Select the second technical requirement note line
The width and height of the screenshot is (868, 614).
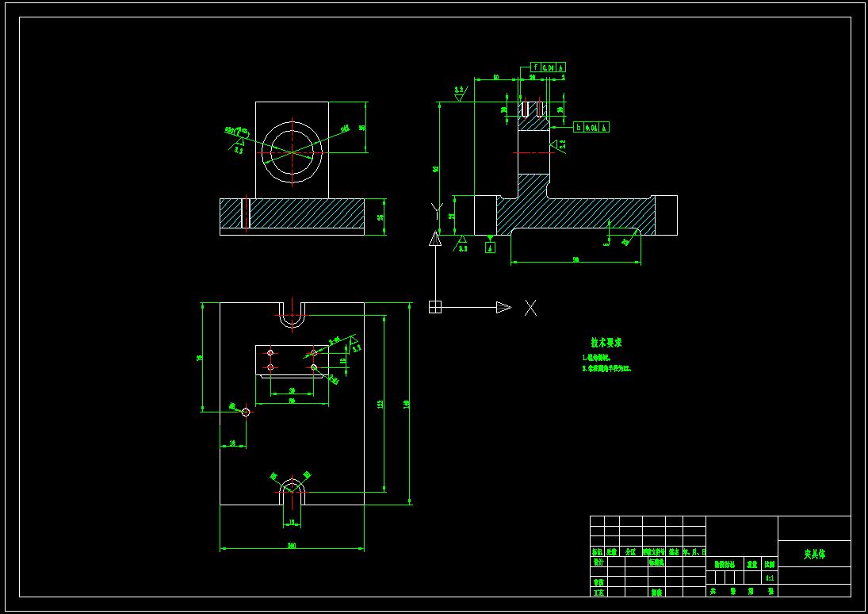point(606,368)
